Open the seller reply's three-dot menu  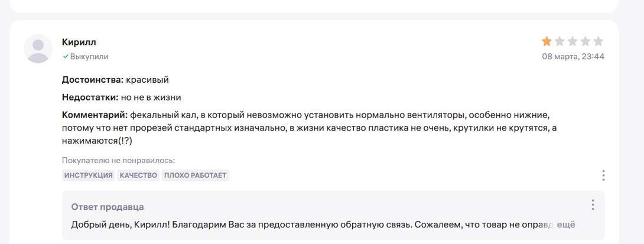point(593,204)
